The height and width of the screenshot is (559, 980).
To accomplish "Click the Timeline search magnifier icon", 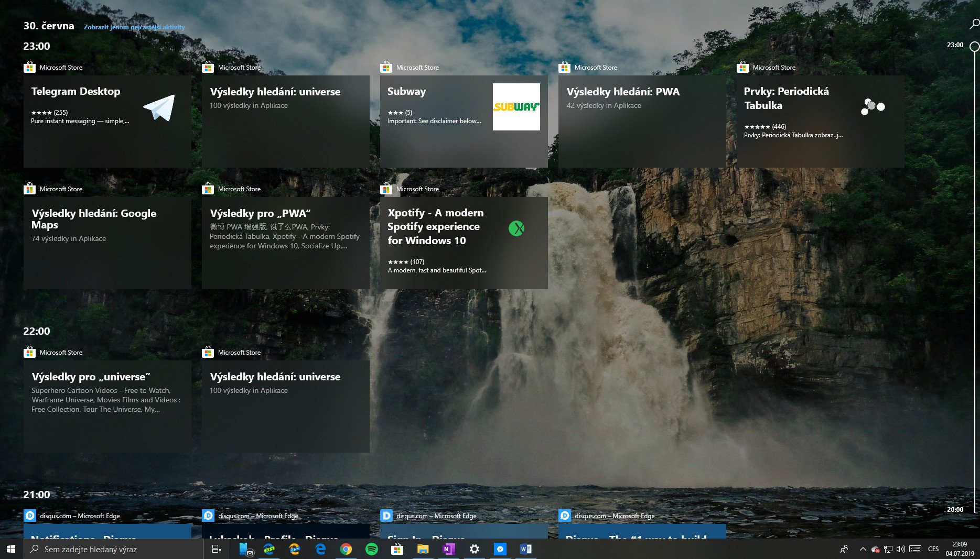I will 974,24.
